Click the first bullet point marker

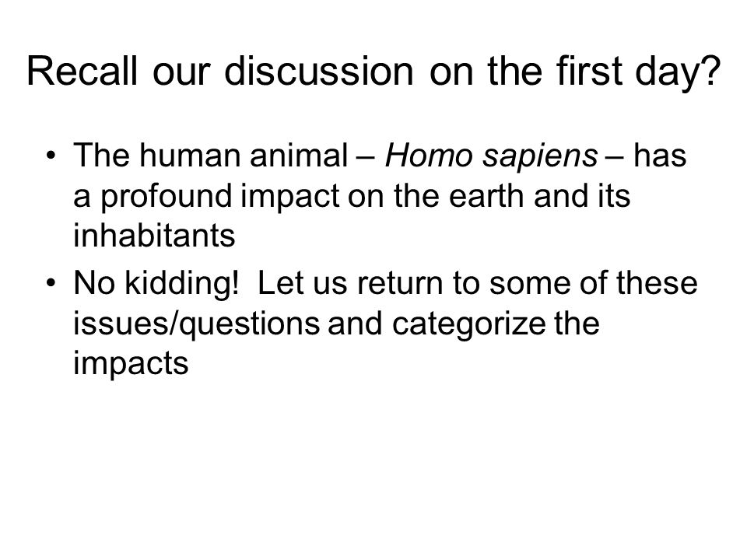[51, 156]
